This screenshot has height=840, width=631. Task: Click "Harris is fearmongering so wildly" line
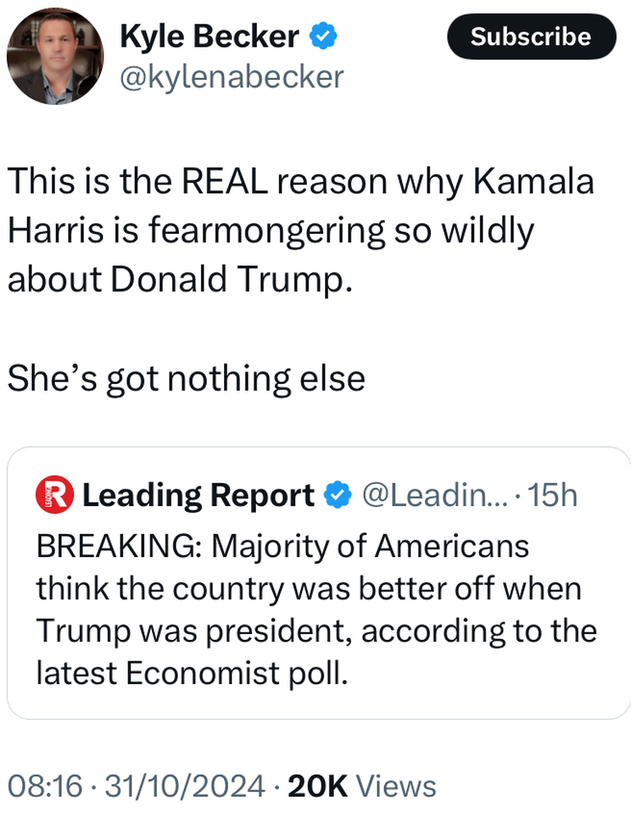[271, 231]
